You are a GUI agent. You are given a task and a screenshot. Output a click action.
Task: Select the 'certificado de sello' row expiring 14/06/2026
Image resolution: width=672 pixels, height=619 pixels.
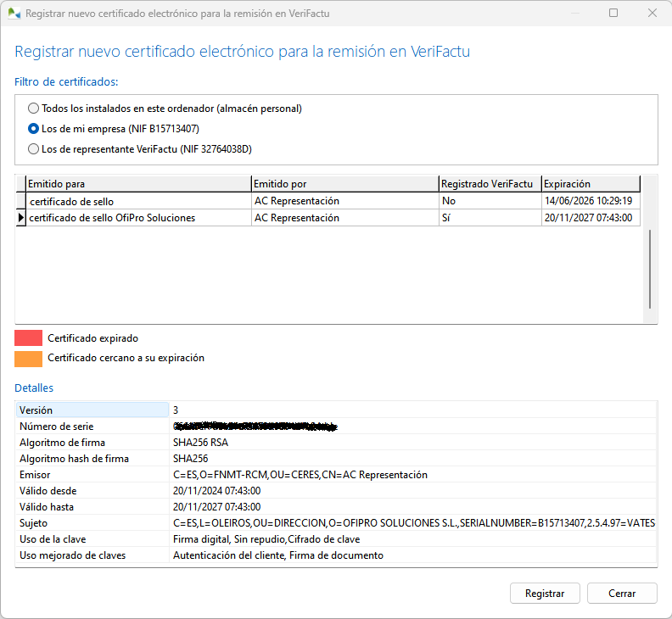(x=137, y=201)
